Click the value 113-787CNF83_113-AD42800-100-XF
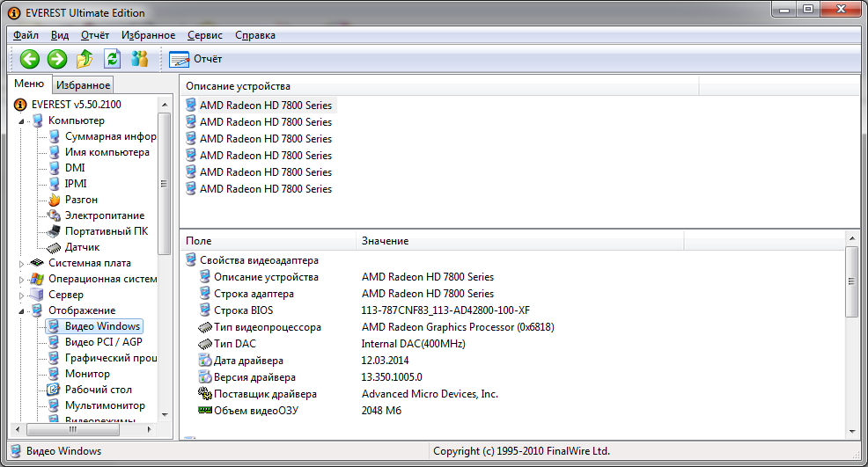 [x=445, y=310]
